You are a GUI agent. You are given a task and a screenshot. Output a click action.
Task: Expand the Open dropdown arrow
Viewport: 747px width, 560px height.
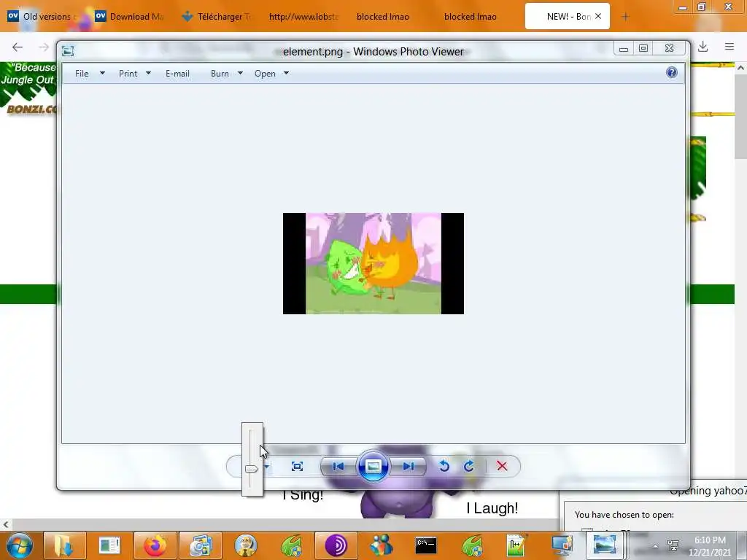click(x=286, y=74)
